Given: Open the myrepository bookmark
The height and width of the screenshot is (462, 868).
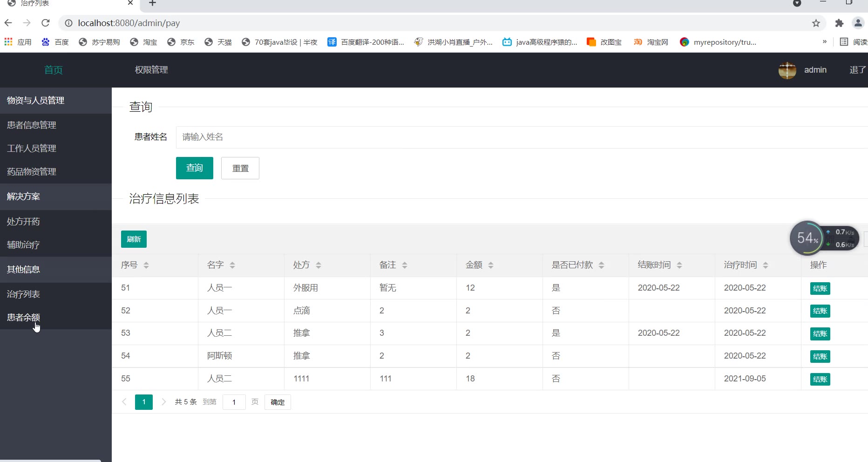Looking at the screenshot, I should coord(718,42).
